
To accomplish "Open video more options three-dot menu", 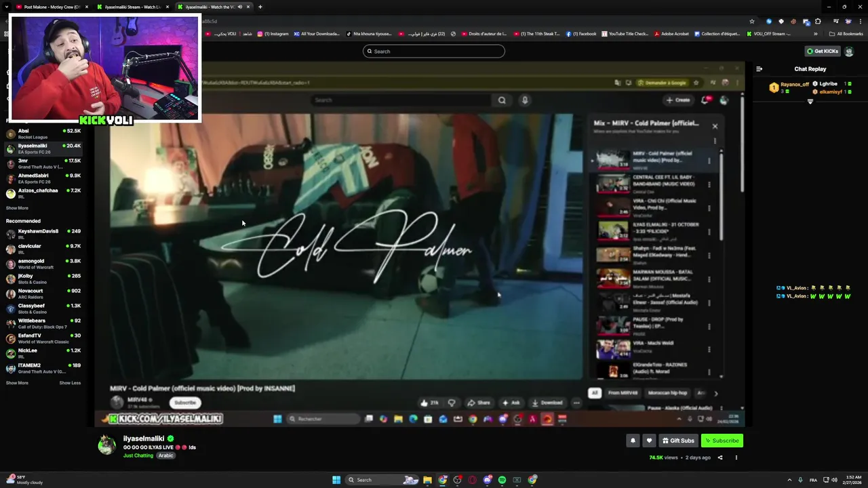I will pos(736,457).
